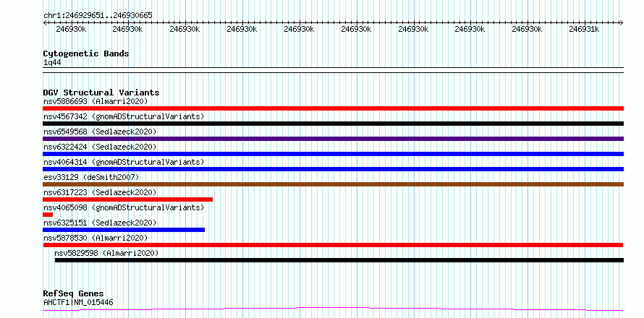Click the DGV Structural Variants track title
Image resolution: width=644 pixels, height=318 pixels.
(101, 93)
